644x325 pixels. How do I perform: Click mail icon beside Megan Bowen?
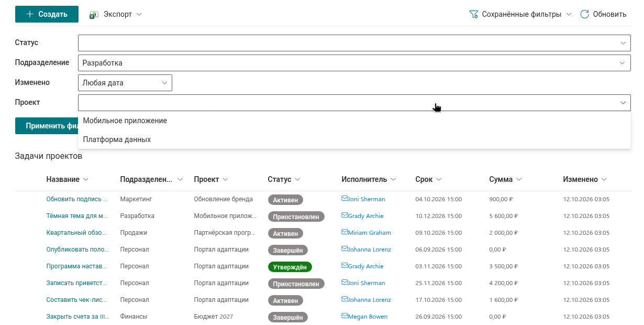345,316
